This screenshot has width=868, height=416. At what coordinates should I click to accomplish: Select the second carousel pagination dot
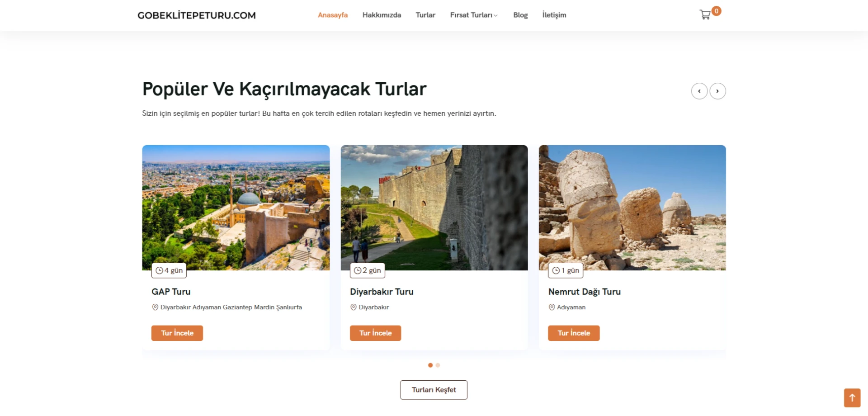coord(438,365)
